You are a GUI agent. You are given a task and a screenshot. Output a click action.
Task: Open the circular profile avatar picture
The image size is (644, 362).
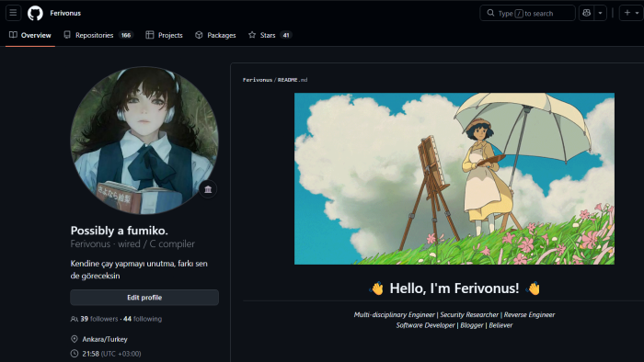click(144, 141)
